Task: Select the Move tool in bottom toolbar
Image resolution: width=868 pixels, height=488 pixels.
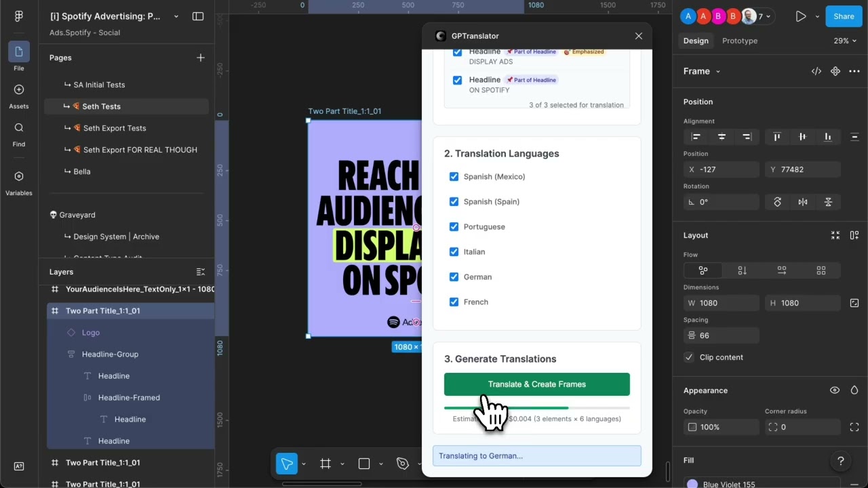Action: pyautogui.click(x=287, y=464)
